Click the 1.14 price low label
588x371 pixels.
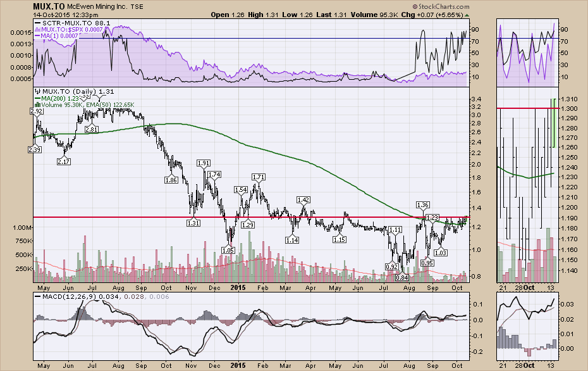[x=292, y=239]
